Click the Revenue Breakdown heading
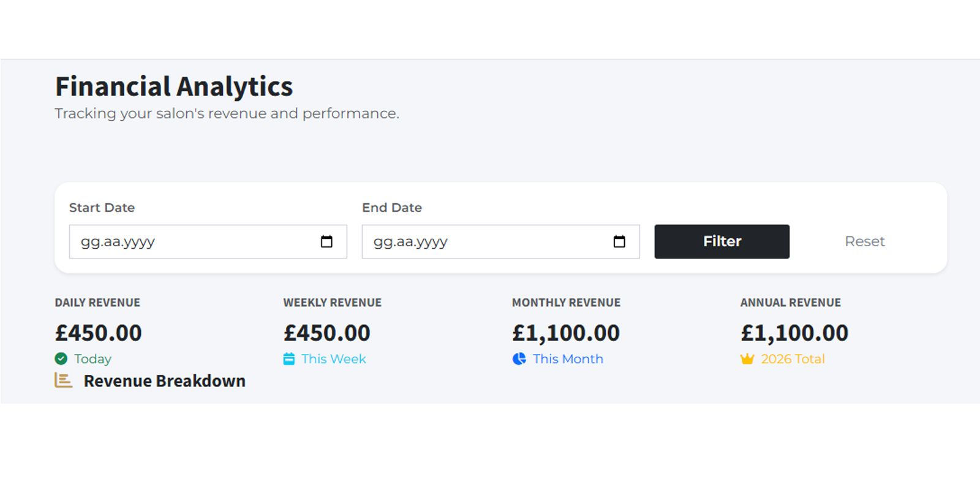The width and height of the screenshot is (980, 490). point(164,381)
